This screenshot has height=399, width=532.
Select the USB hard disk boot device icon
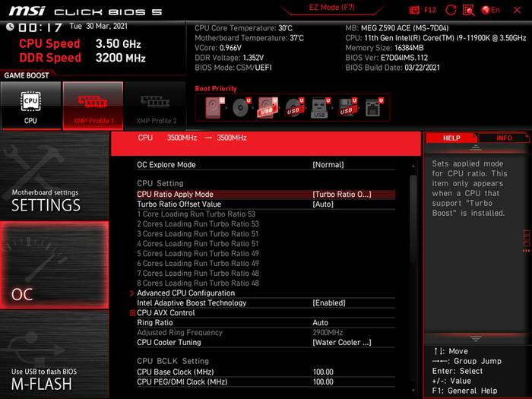[268, 107]
